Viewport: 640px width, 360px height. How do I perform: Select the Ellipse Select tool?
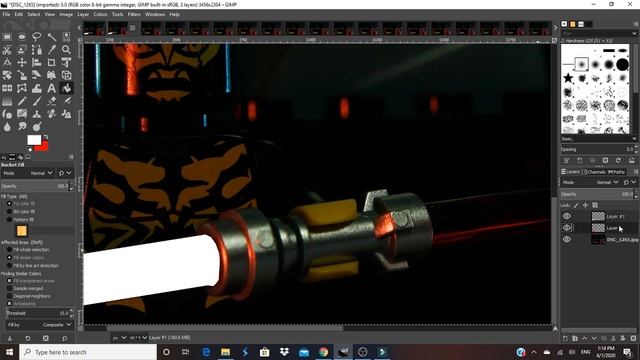22,37
